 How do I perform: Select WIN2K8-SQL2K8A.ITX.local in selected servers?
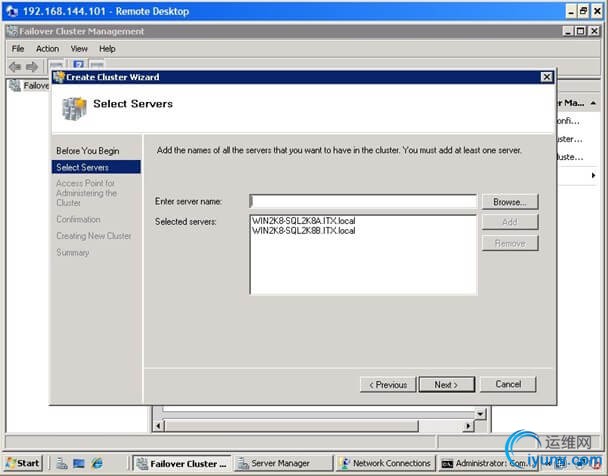pyautogui.click(x=304, y=221)
